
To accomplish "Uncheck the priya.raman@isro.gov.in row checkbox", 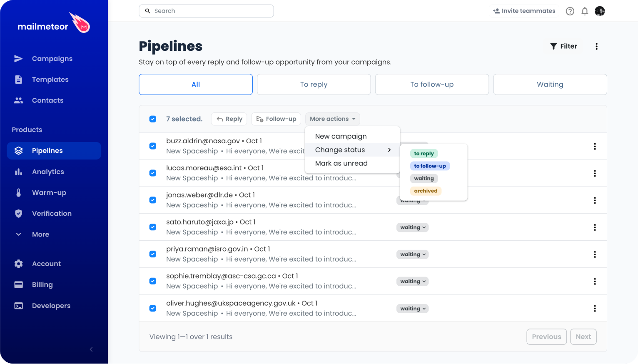I will (153, 254).
